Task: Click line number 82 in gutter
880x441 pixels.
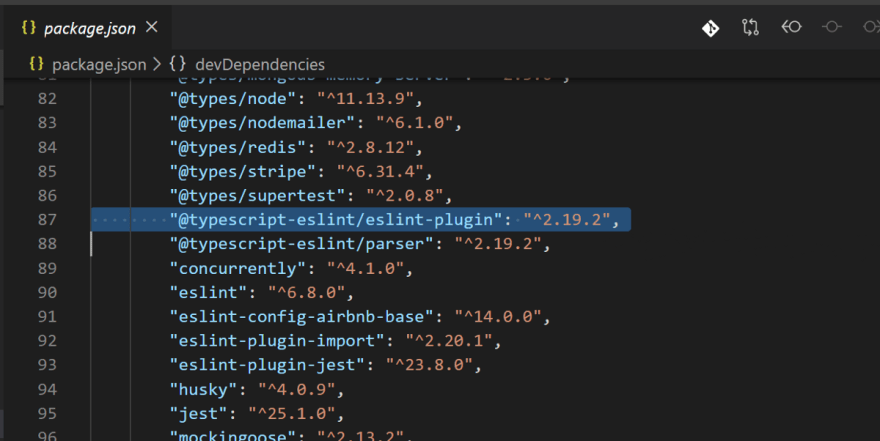Action: tap(47, 99)
